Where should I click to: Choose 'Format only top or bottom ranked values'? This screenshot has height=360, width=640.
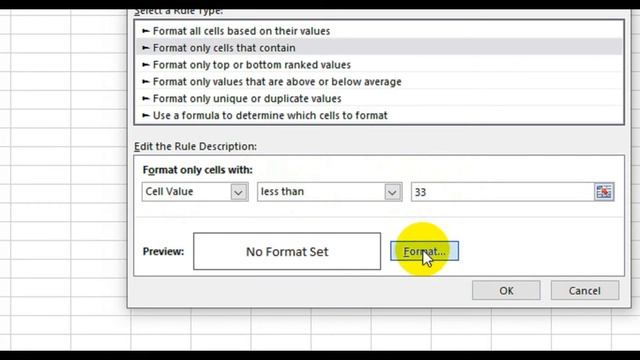(x=379, y=65)
